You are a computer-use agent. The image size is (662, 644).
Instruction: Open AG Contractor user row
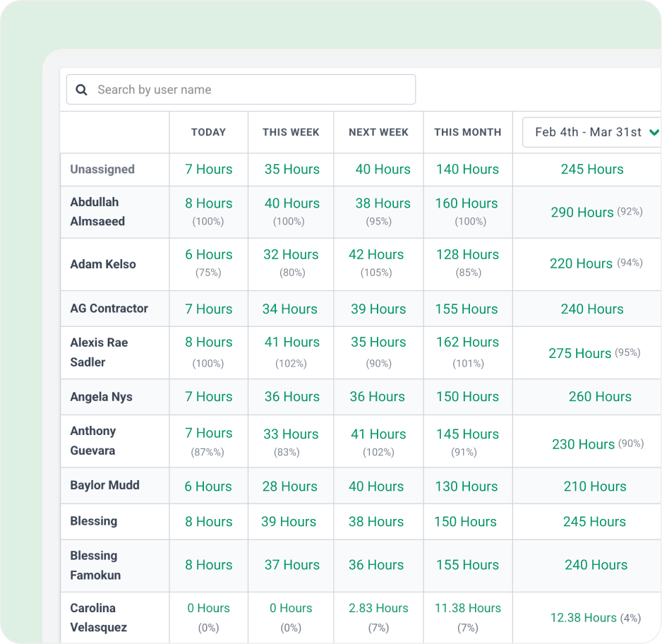pos(109,309)
